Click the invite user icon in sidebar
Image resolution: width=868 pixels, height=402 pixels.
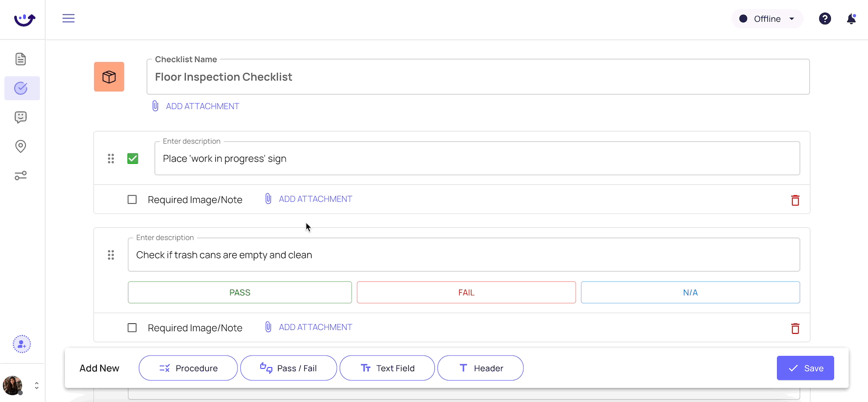click(22, 344)
